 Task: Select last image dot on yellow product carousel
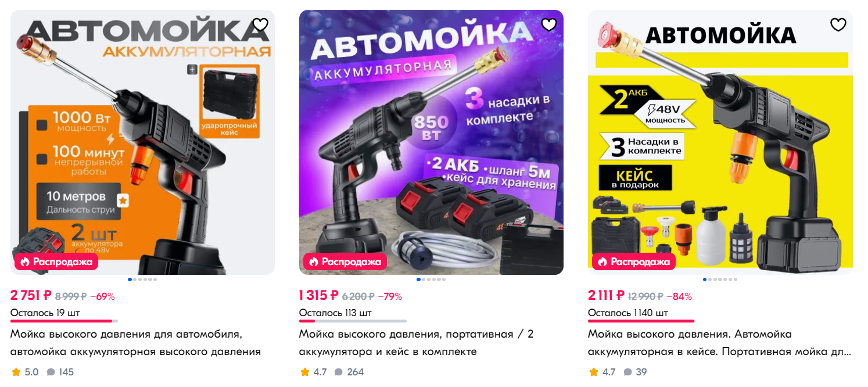click(x=735, y=279)
